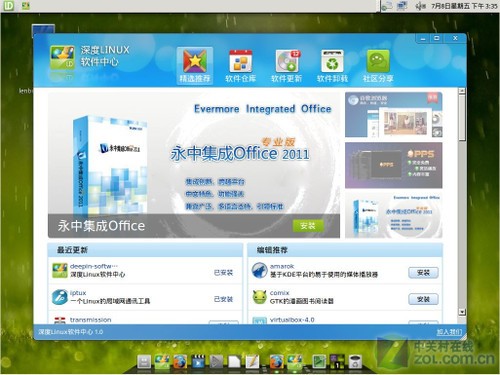
Task: Maximize the software center window
Action: click(x=437, y=38)
